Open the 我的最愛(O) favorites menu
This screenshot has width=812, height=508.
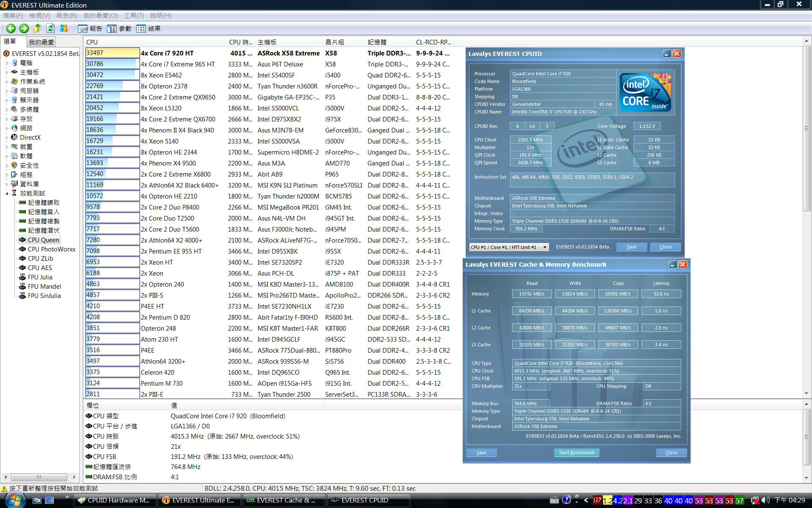(100, 15)
